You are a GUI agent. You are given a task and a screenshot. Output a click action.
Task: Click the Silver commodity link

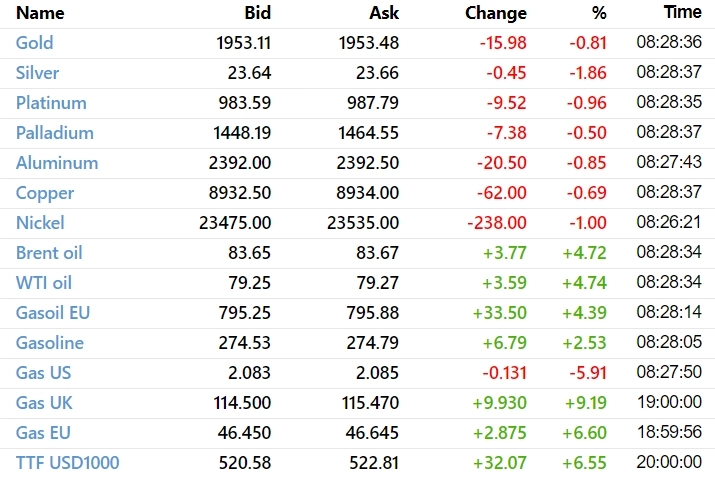click(38, 73)
